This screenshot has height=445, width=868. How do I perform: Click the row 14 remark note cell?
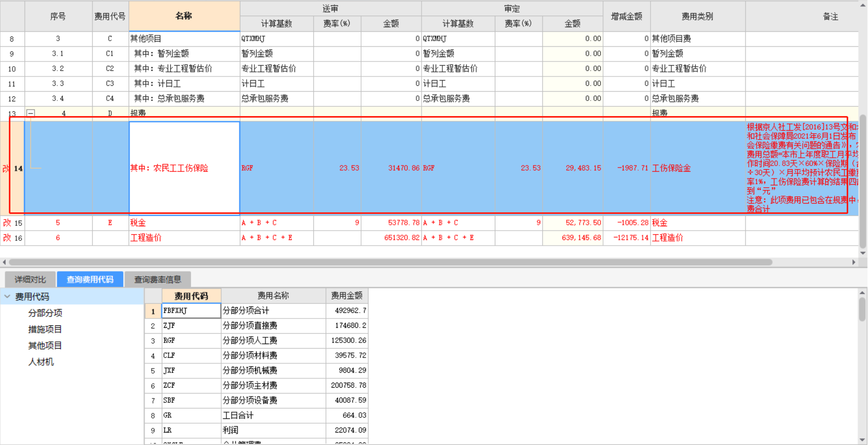pyautogui.click(x=802, y=168)
